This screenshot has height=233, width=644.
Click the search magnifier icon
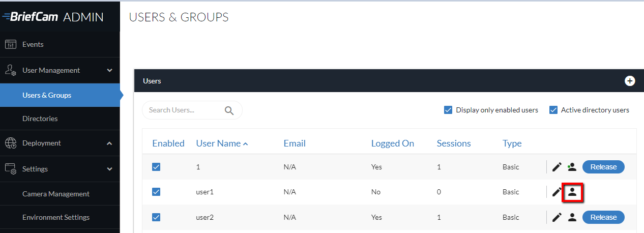[x=229, y=110]
